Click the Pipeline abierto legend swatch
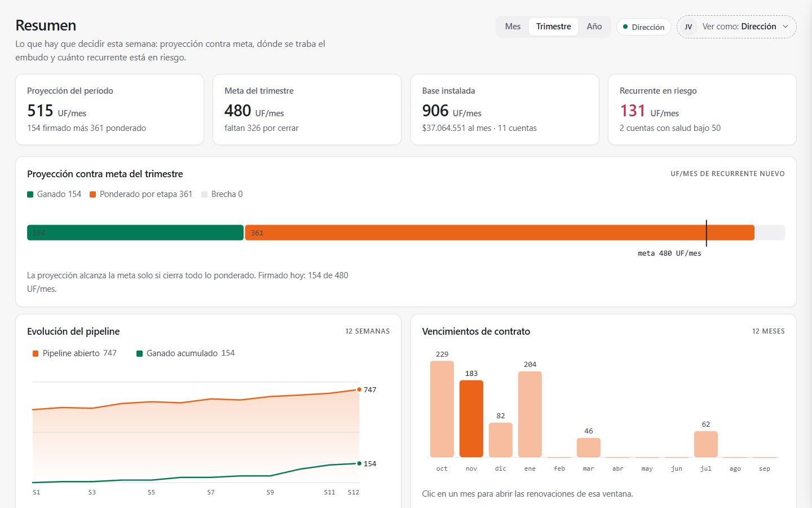The height and width of the screenshot is (508, 812). (36, 353)
